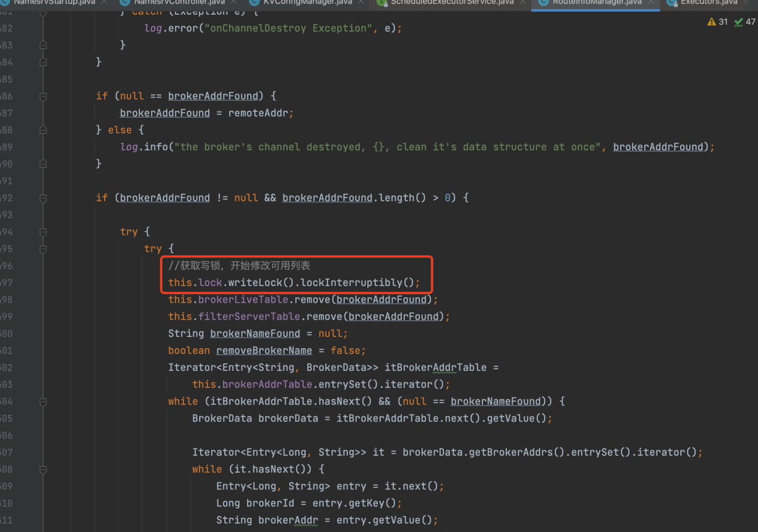Collapse the '} else {' block fold marker

click(43, 130)
